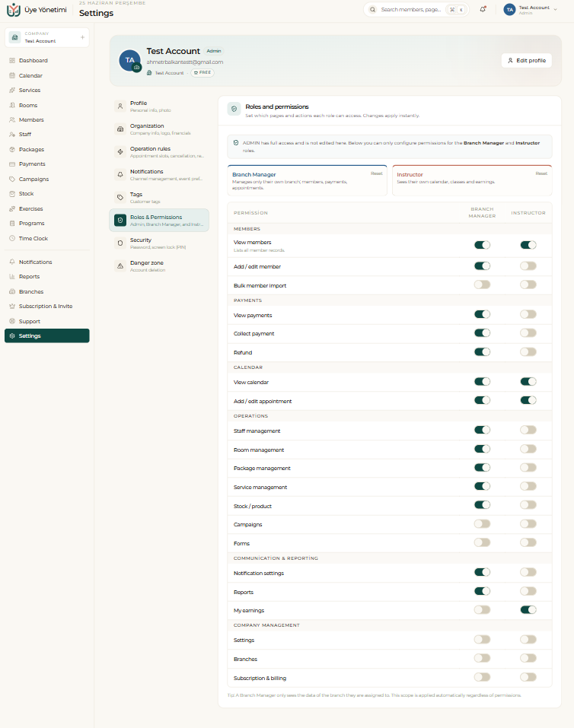The height and width of the screenshot is (728, 574).
Task: Open the Dashboard sidebar icon
Action: pos(12,60)
